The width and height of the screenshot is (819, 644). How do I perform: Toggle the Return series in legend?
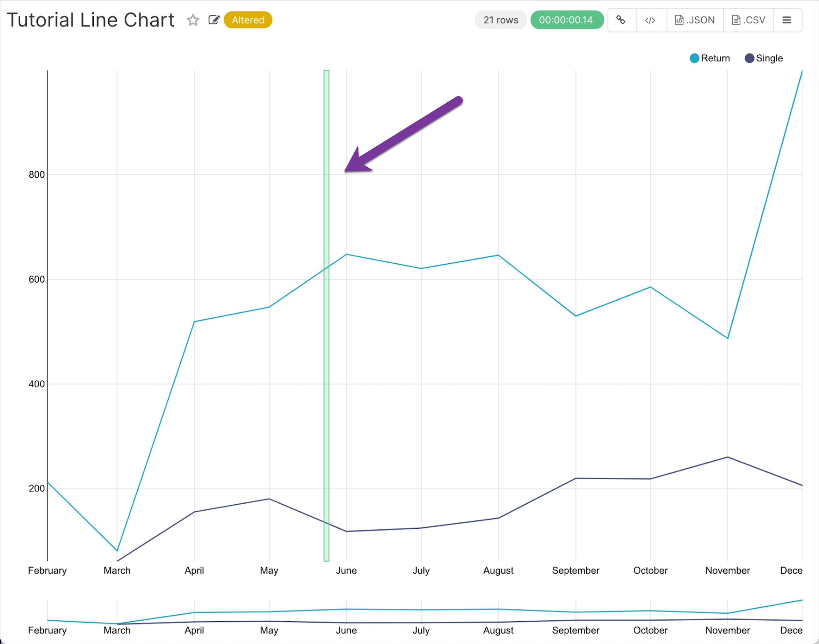click(715, 58)
